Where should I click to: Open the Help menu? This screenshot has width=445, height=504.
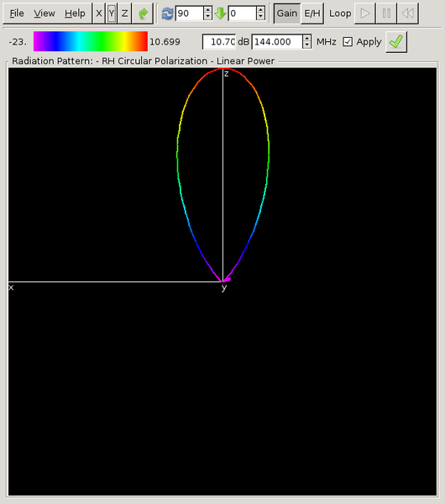click(75, 13)
